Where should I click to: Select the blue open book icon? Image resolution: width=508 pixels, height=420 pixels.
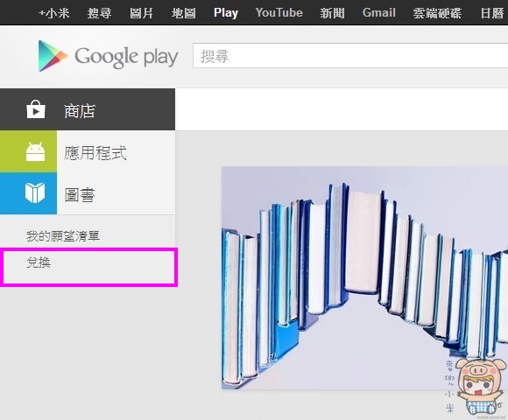pos(35,192)
